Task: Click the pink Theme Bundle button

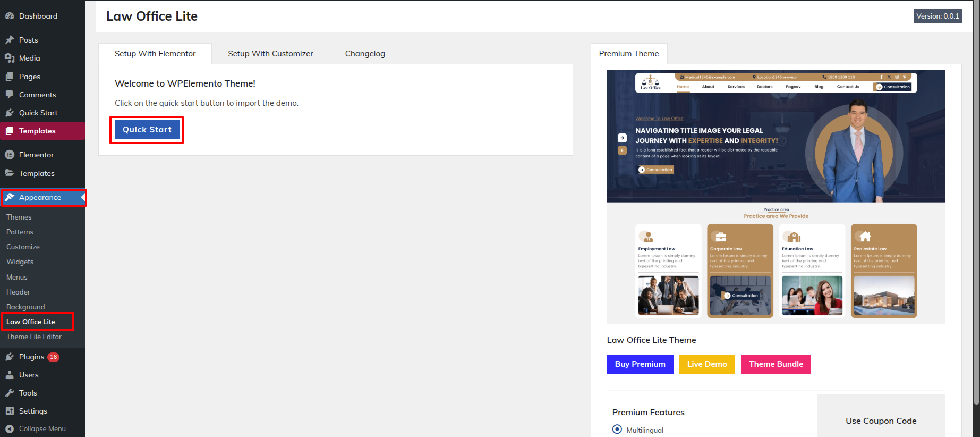Action: [776, 364]
